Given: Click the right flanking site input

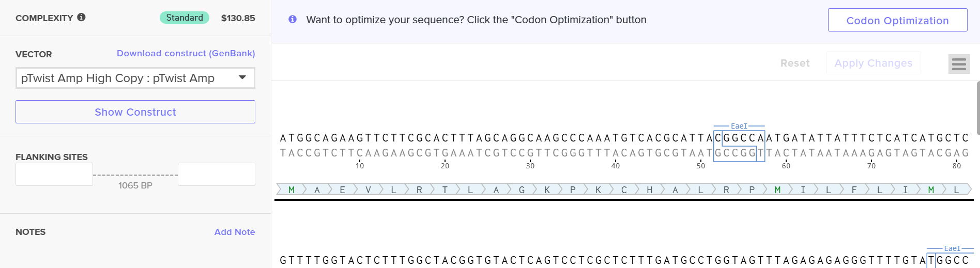Looking at the screenshot, I should coord(216,175).
